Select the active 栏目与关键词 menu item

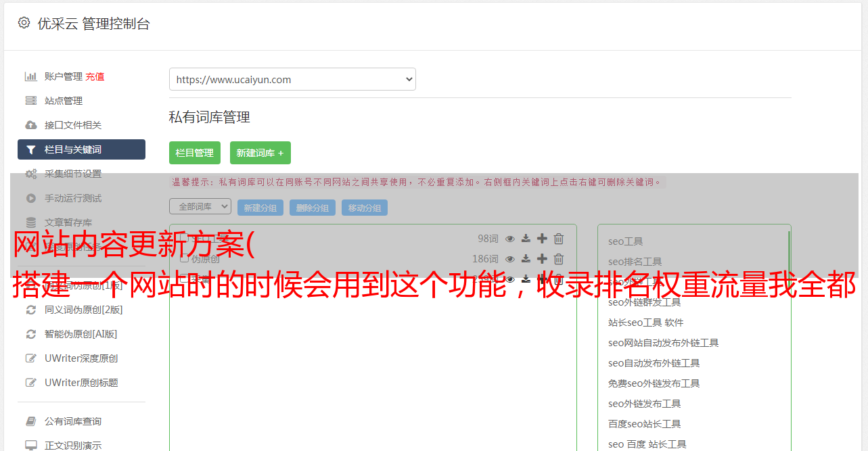point(81,149)
